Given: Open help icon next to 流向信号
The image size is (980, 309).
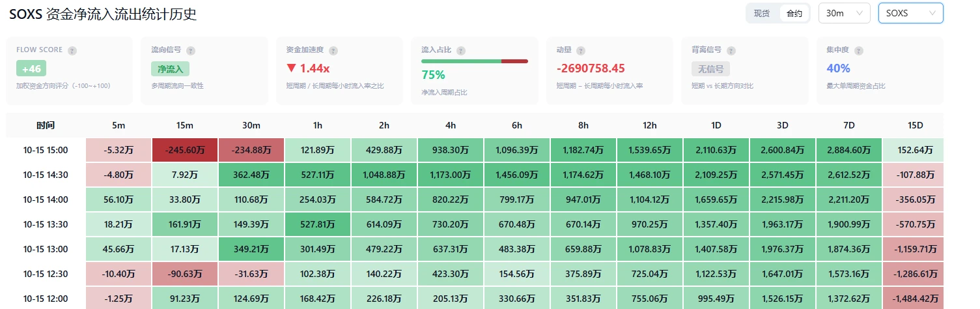Looking at the screenshot, I should point(191,50).
